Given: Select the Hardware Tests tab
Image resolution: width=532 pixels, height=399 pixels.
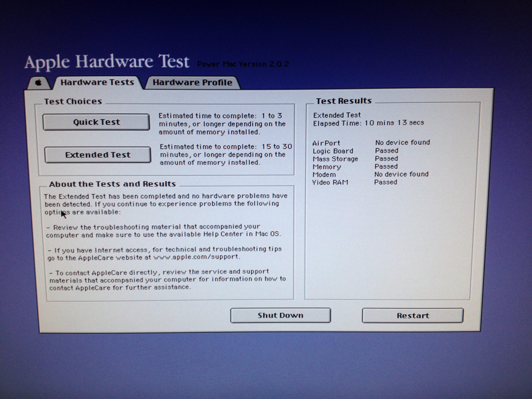Looking at the screenshot, I should click(x=97, y=82).
